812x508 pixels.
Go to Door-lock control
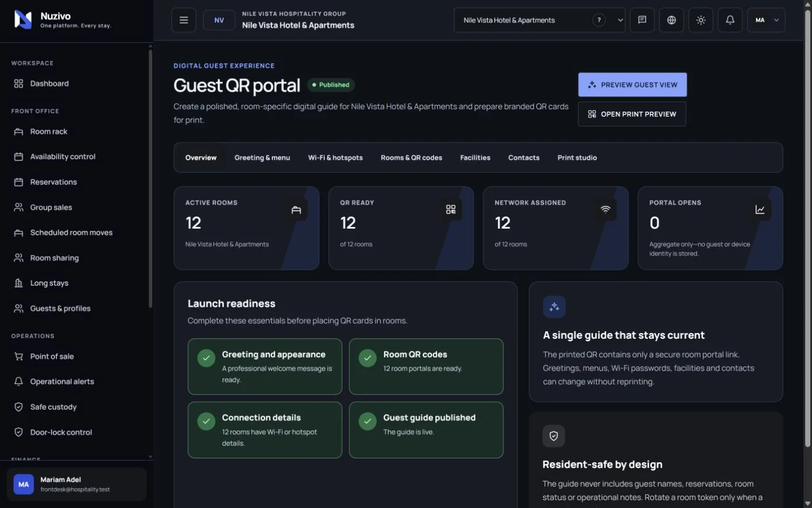click(x=76, y=432)
